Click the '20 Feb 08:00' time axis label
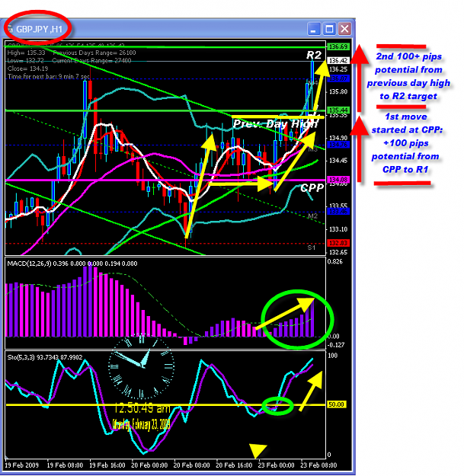This screenshot has width=464, height=476. point(191,465)
